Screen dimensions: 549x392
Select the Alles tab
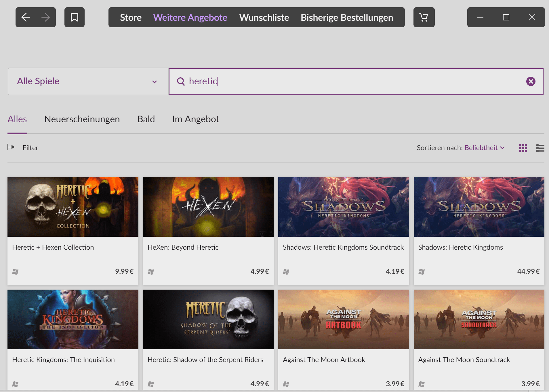pos(17,119)
